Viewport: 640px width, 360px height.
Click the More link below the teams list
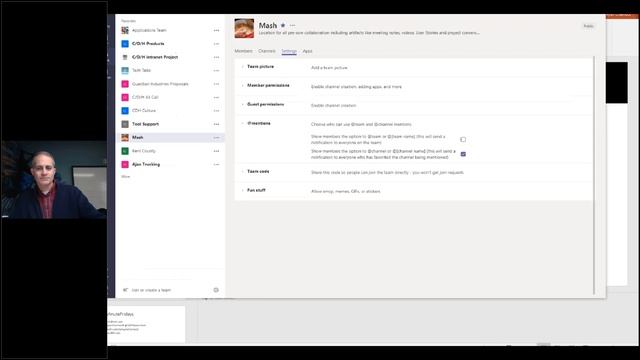click(126, 177)
